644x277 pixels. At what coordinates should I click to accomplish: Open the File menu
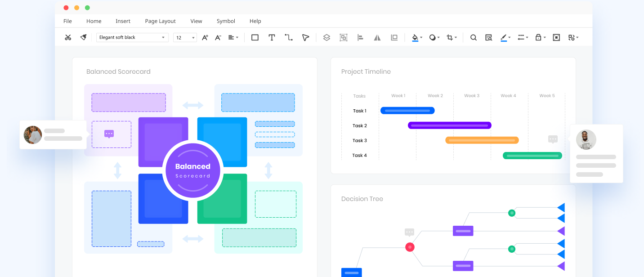[67, 21]
